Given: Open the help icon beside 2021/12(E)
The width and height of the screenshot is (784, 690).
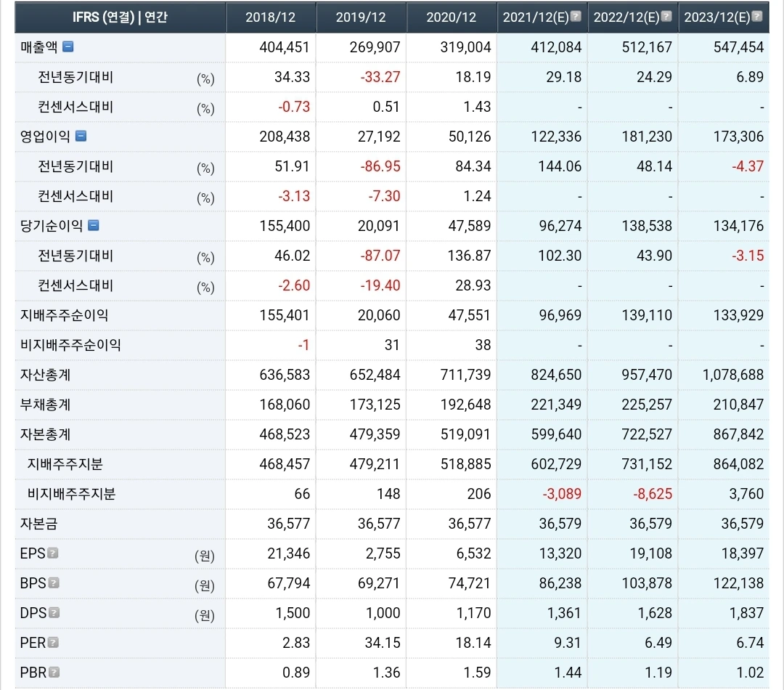Looking at the screenshot, I should coord(576,17).
